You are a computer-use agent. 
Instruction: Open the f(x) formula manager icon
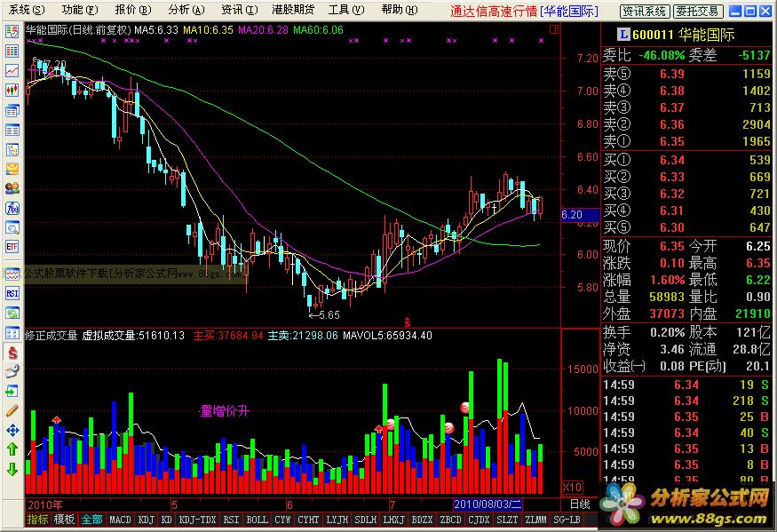tap(12, 208)
